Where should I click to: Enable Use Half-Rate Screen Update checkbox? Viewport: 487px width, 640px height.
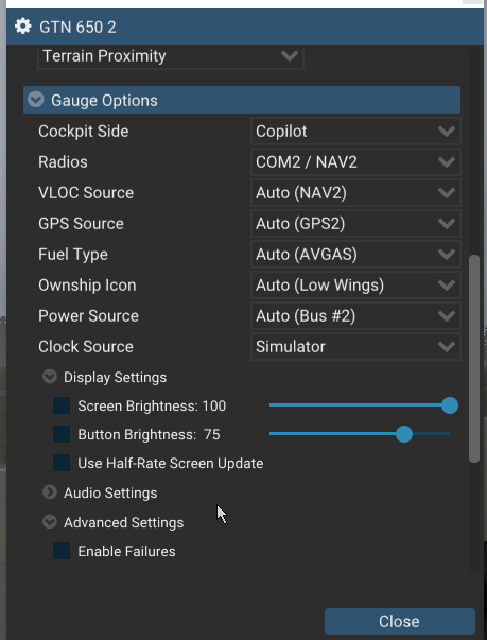[62, 463]
